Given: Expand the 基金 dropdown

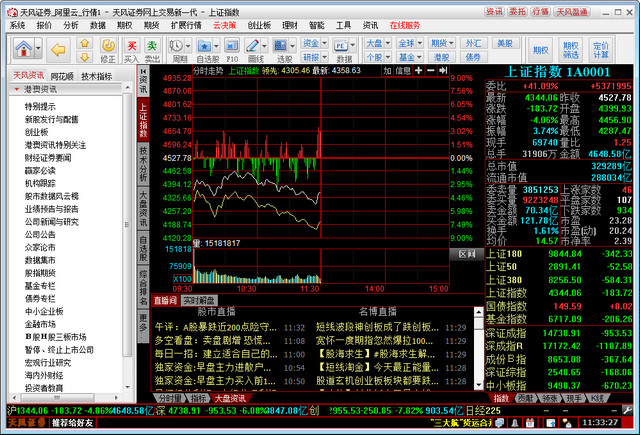Looking at the screenshot, I should click(x=420, y=57).
